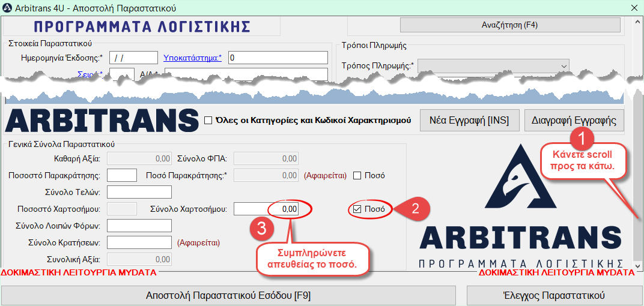Click the vertical scrollbar up arrow
This screenshot has height=306, width=644.
[x=638, y=22]
